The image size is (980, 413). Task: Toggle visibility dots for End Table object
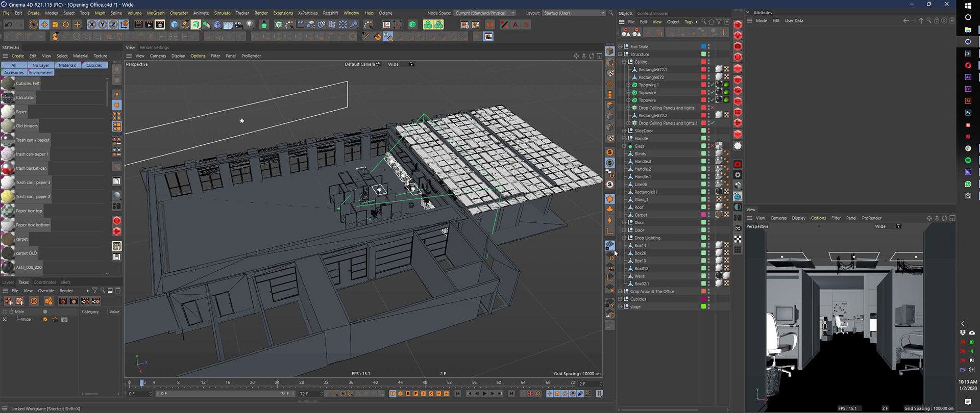709,46
